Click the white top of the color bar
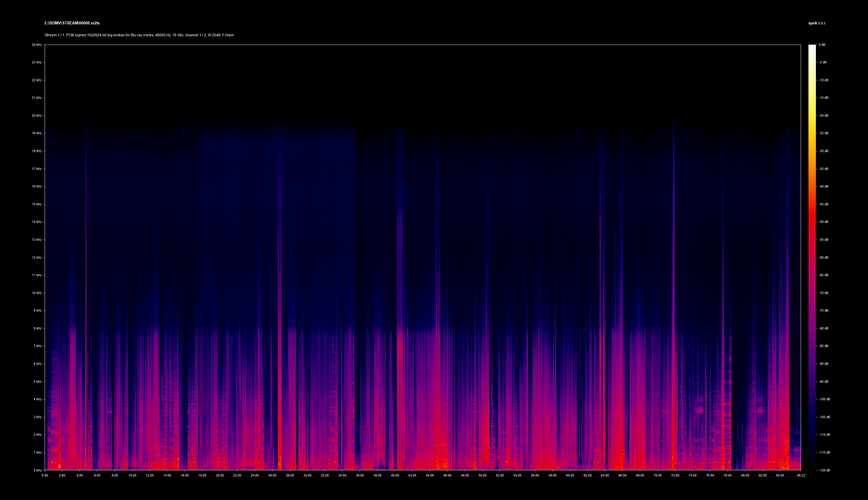Screen dimensions: 868x500 (x=812, y=47)
